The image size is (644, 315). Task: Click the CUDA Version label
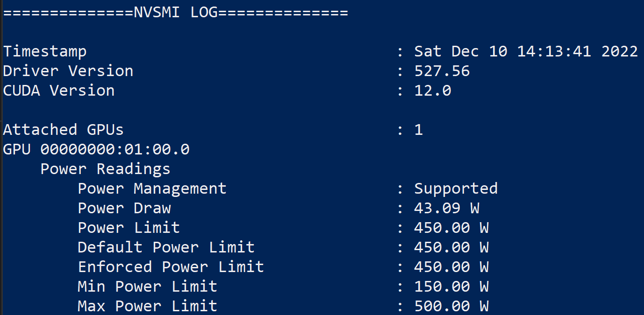click(x=59, y=91)
